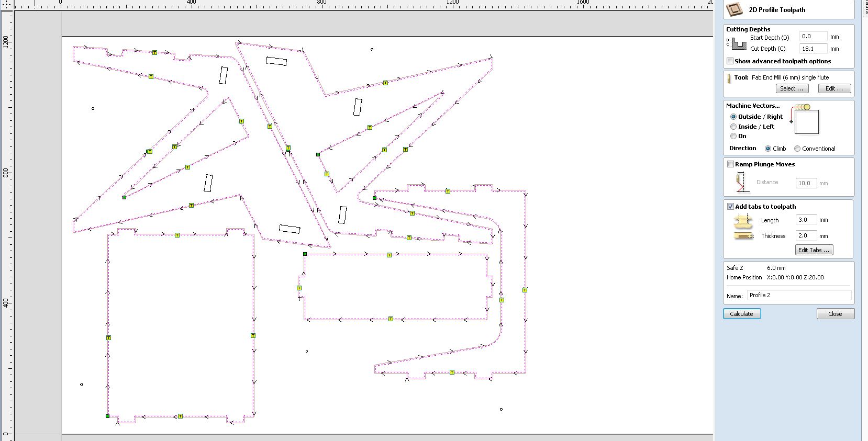Click the '6.0 mm' Safe Z value

pos(776,268)
